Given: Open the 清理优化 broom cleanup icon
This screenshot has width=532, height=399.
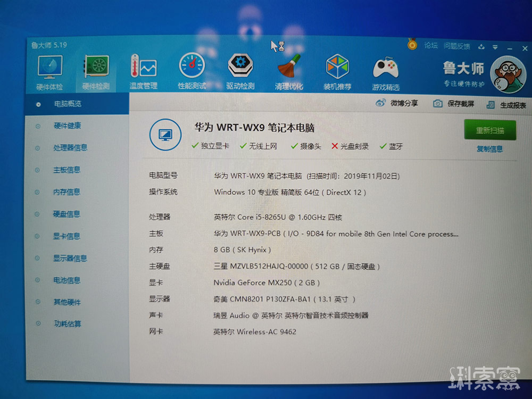Looking at the screenshot, I should [x=289, y=68].
